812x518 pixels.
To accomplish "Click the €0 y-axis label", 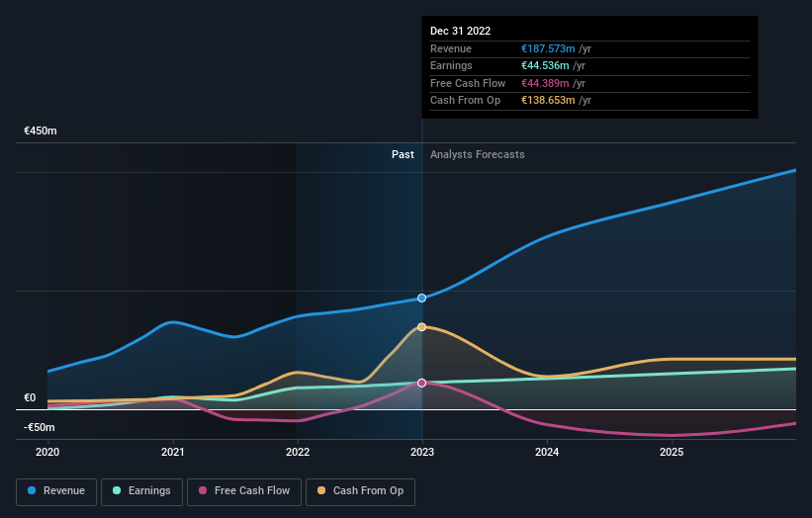I will pyautogui.click(x=30, y=398).
